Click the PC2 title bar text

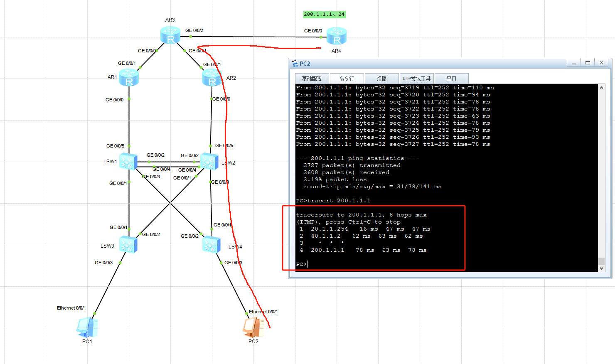305,64
